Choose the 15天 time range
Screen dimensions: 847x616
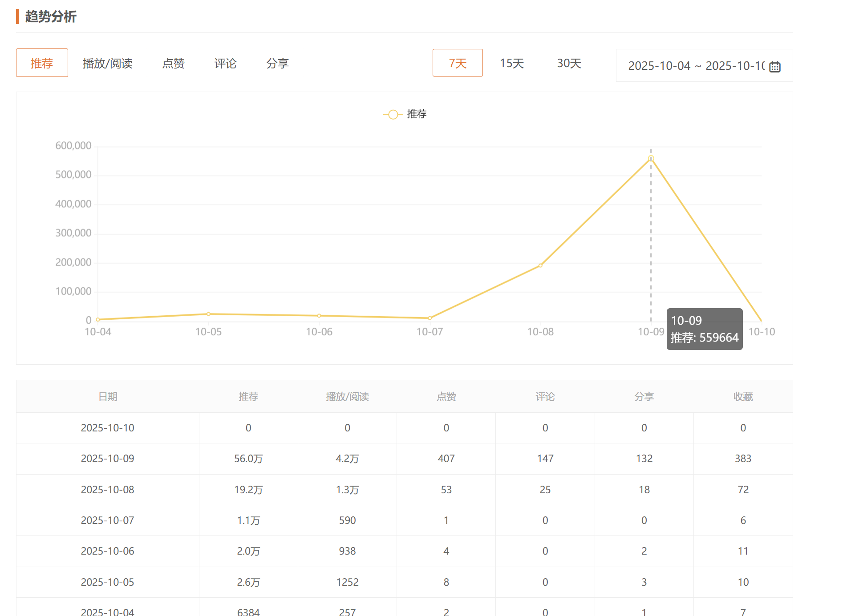click(x=512, y=63)
